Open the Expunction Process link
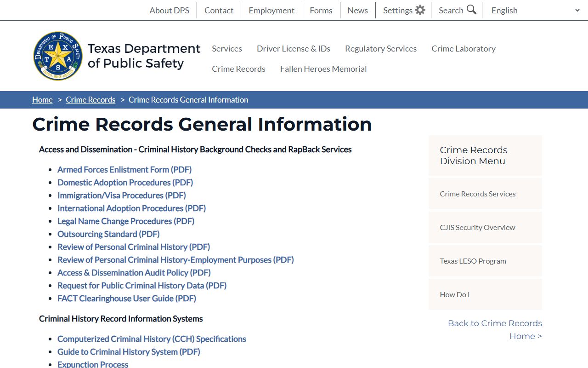 click(x=93, y=364)
